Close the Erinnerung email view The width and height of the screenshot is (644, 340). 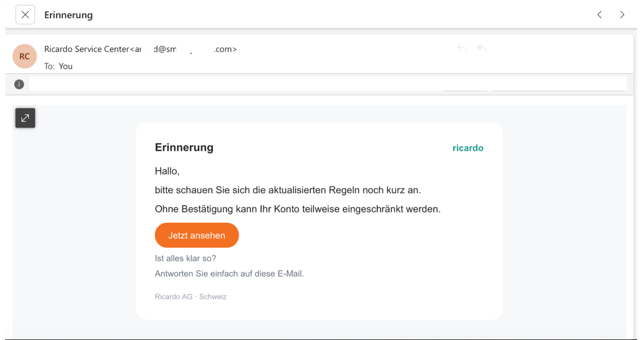(x=25, y=15)
